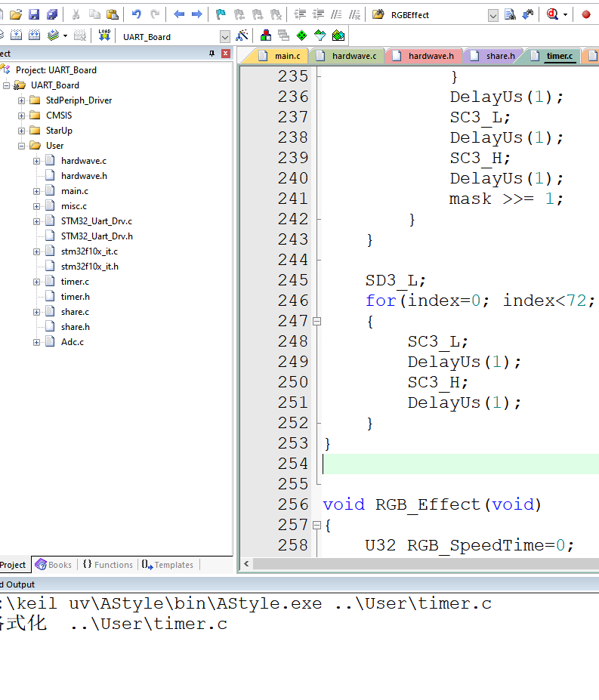The height and width of the screenshot is (700, 599).
Task: Select stm32f10x_it.c in the project tree
Action: 89,251
